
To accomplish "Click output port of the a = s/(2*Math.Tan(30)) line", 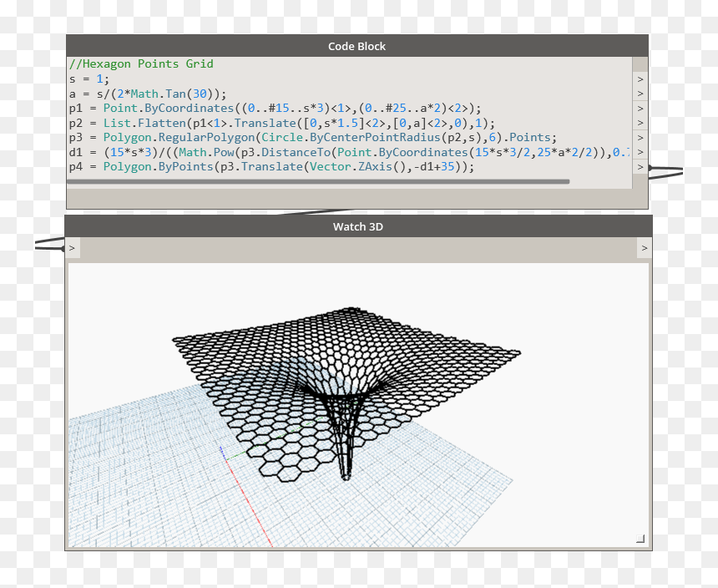I will [x=640, y=94].
